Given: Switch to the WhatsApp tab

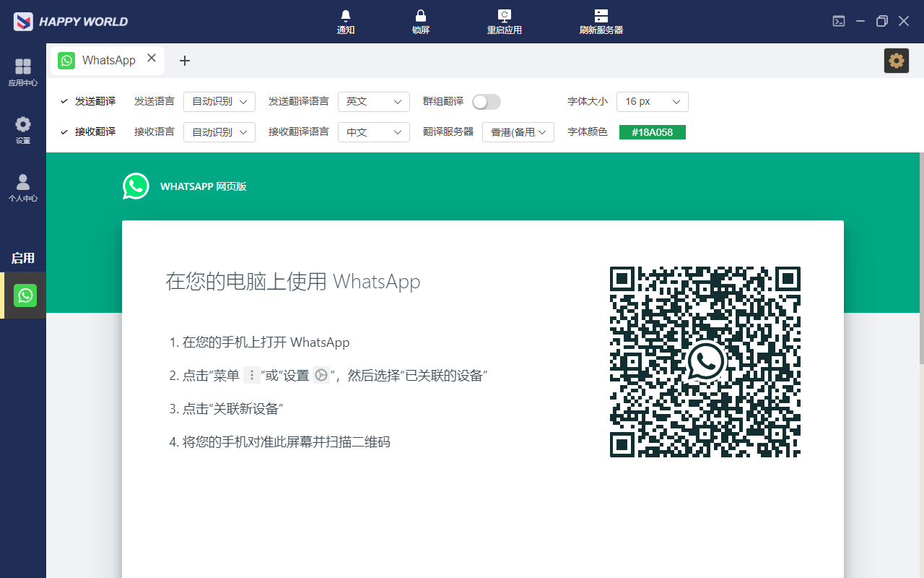Looking at the screenshot, I should (108, 61).
